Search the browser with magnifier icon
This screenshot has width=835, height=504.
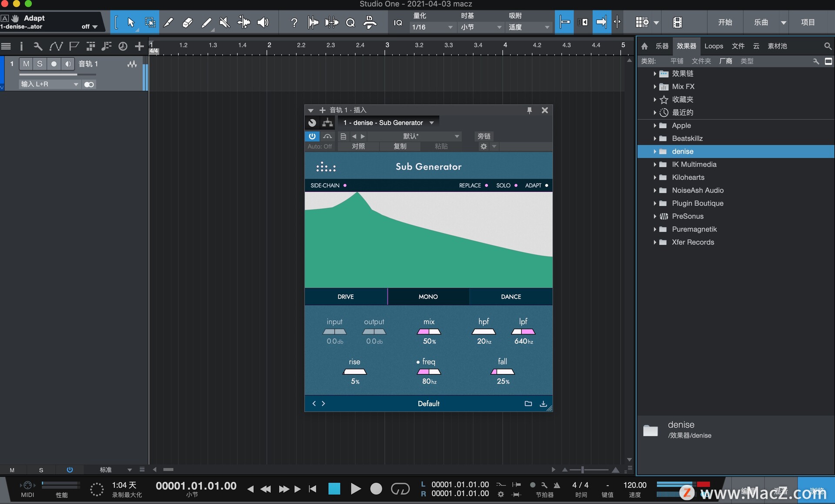[828, 46]
